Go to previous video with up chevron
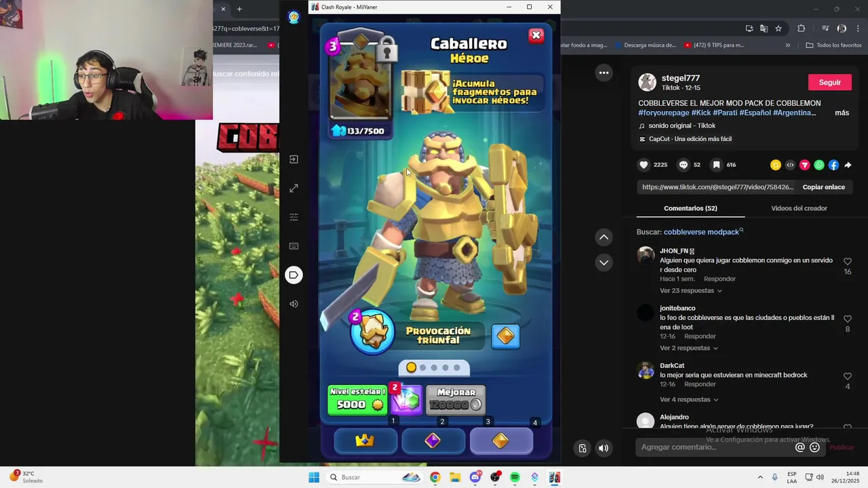This screenshot has width=868, height=488. click(604, 237)
